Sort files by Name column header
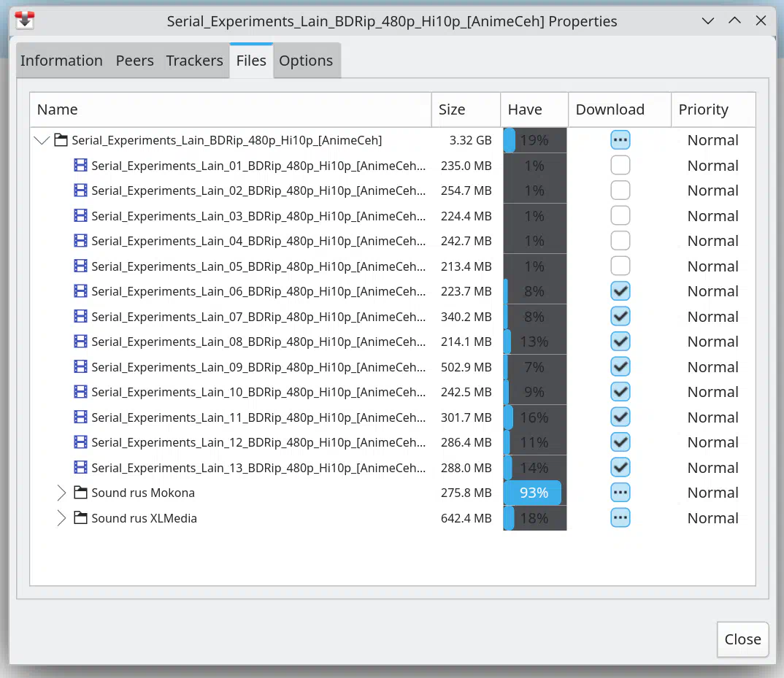This screenshot has width=784, height=678. pyautogui.click(x=231, y=109)
